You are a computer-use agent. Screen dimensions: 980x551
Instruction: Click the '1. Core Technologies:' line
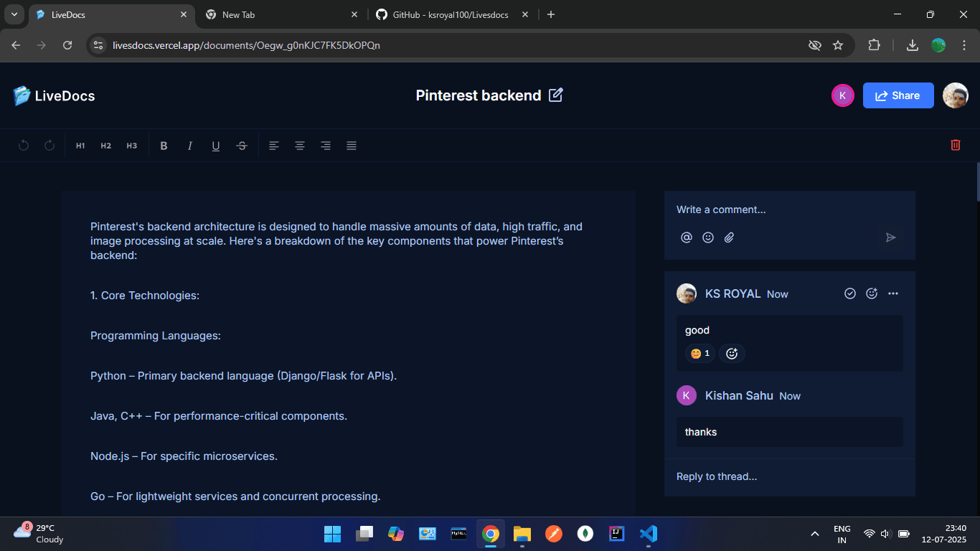[x=145, y=296]
